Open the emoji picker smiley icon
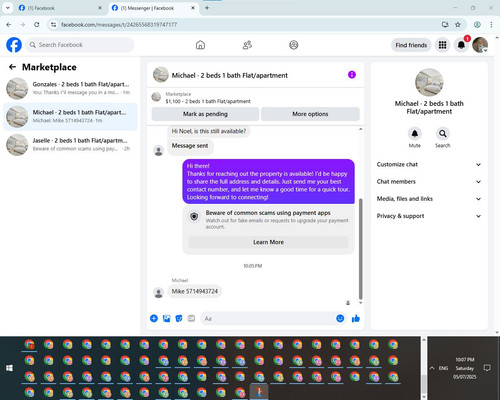 (340, 318)
